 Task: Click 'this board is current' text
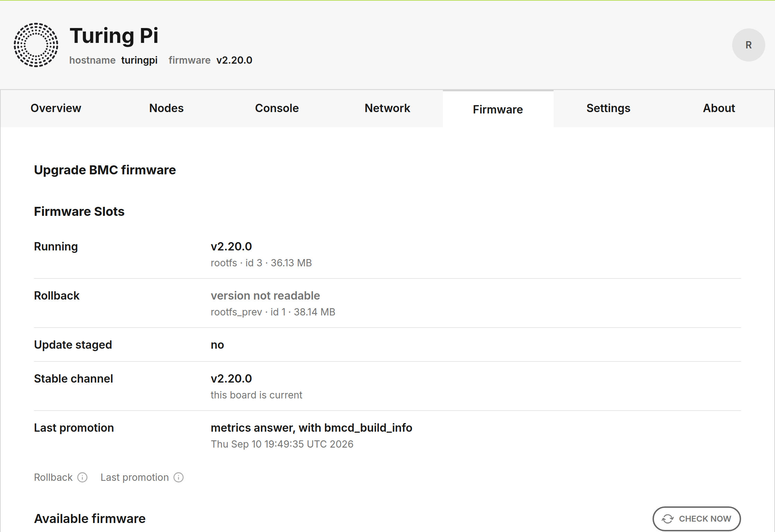[x=256, y=395]
